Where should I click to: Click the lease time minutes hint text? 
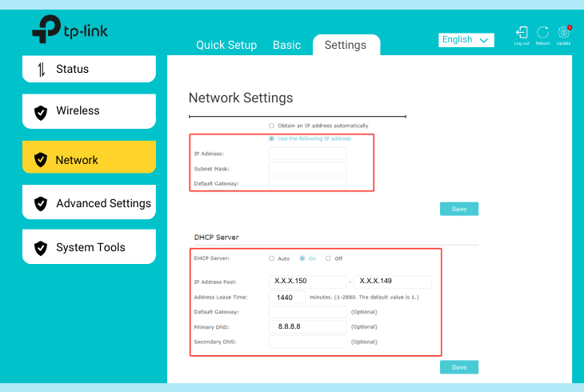coord(364,298)
